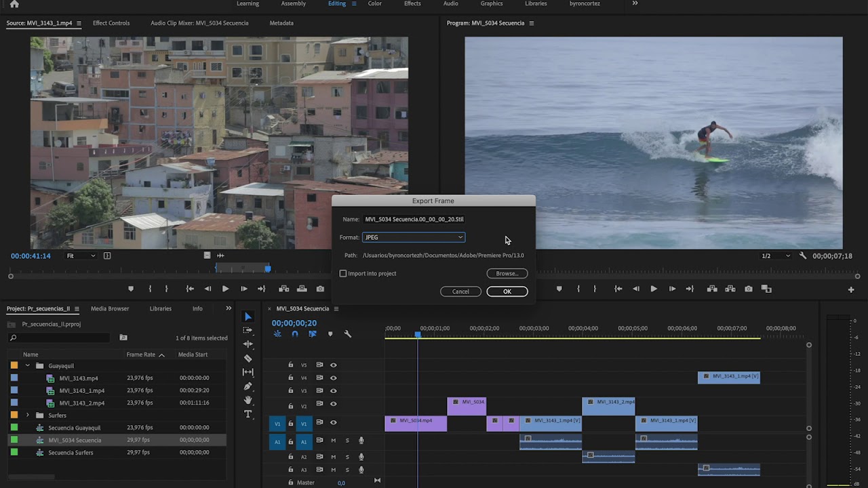Click the Home icon
868x488 pixels.
(x=14, y=4)
